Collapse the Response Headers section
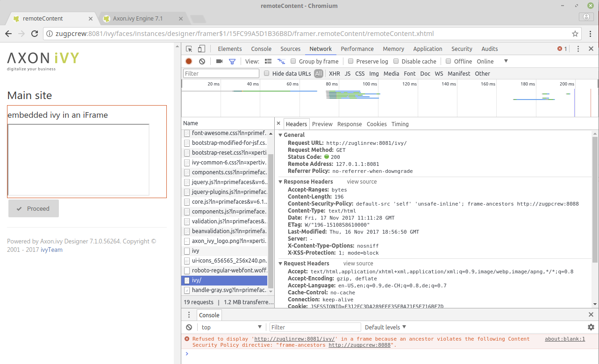Viewport: 599px width, 364px height. 281,182
